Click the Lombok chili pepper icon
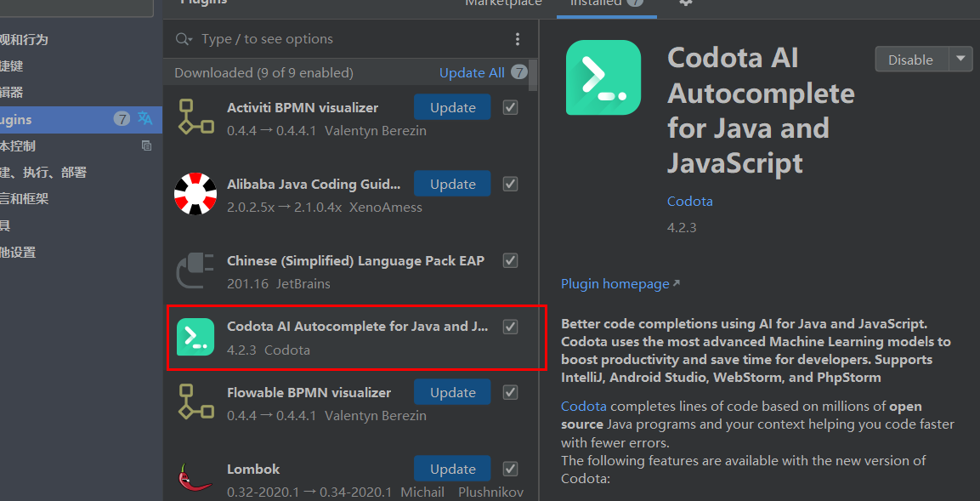The height and width of the screenshot is (501, 980). [x=195, y=477]
